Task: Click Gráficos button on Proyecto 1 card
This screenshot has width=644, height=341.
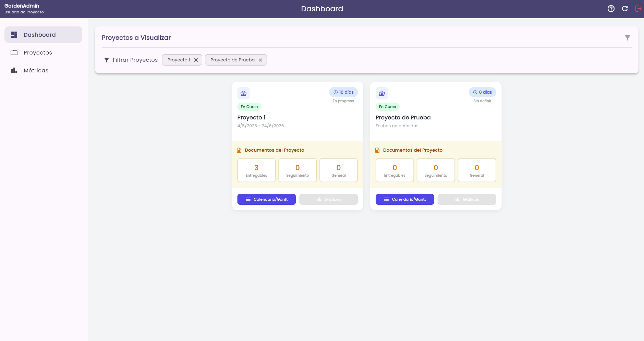Action: point(328,199)
